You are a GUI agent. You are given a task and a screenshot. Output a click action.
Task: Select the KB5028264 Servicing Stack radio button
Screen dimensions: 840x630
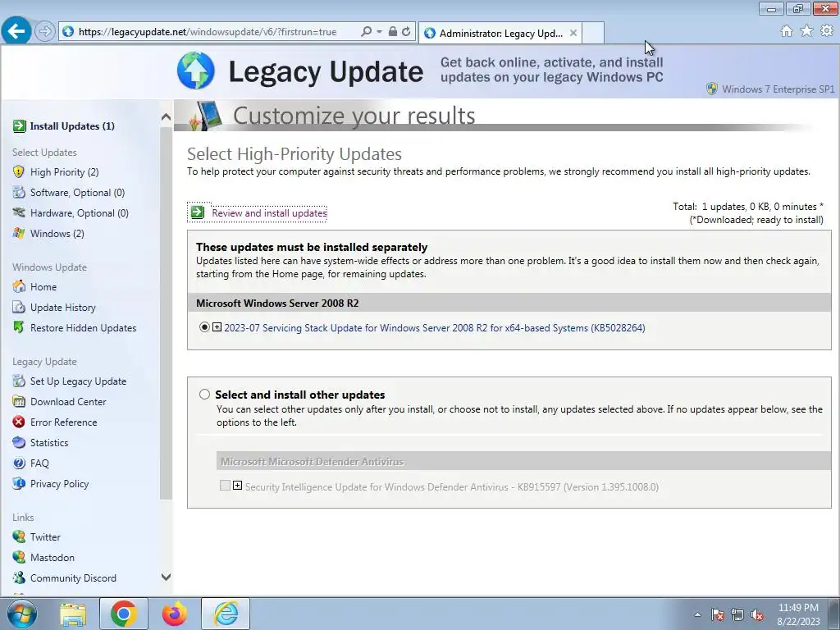point(204,326)
